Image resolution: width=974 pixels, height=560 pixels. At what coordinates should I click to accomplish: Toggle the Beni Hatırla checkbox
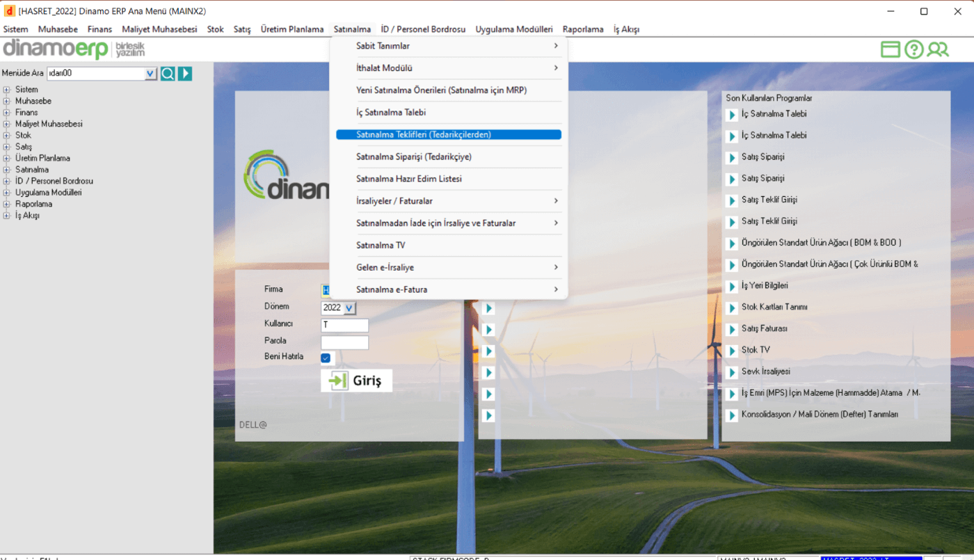pos(326,358)
